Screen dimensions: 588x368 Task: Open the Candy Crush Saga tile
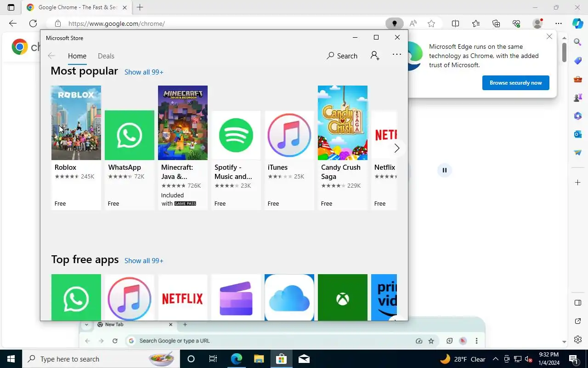click(x=343, y=148)
